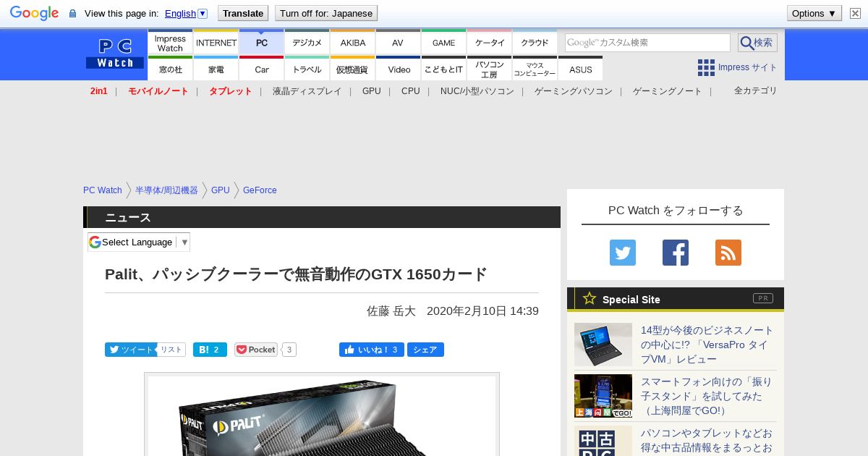Click the 2in1 category link

[99, 91]
